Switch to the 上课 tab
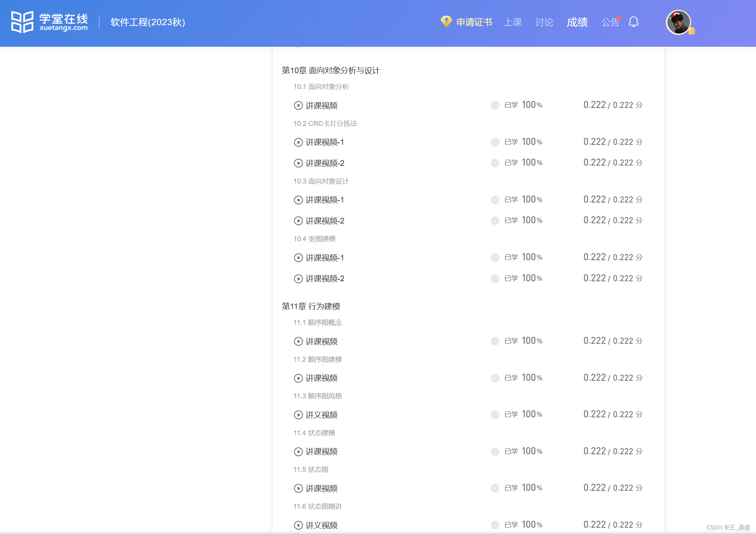This screenshot has height=534, width=756. (x=513, y=22)
